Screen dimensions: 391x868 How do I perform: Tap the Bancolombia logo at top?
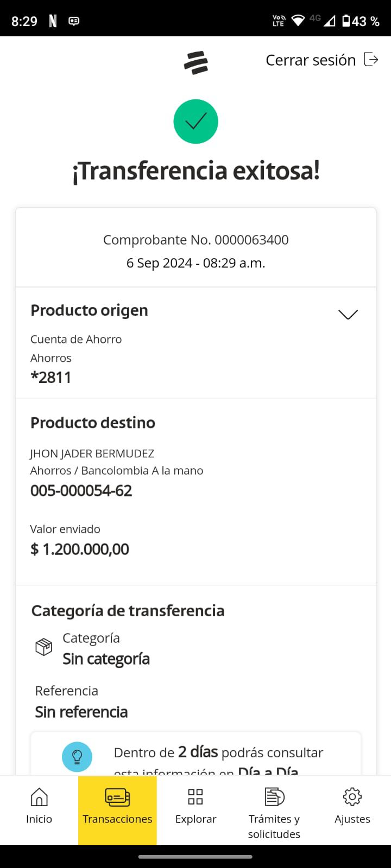195,62
